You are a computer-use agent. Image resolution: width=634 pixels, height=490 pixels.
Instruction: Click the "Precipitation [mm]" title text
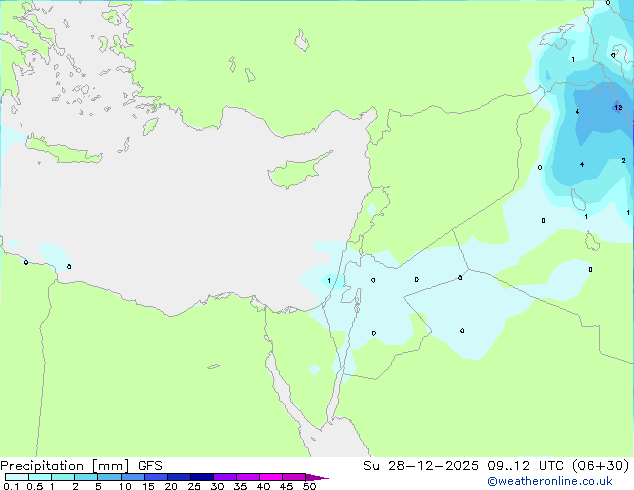tap(65, 466)
